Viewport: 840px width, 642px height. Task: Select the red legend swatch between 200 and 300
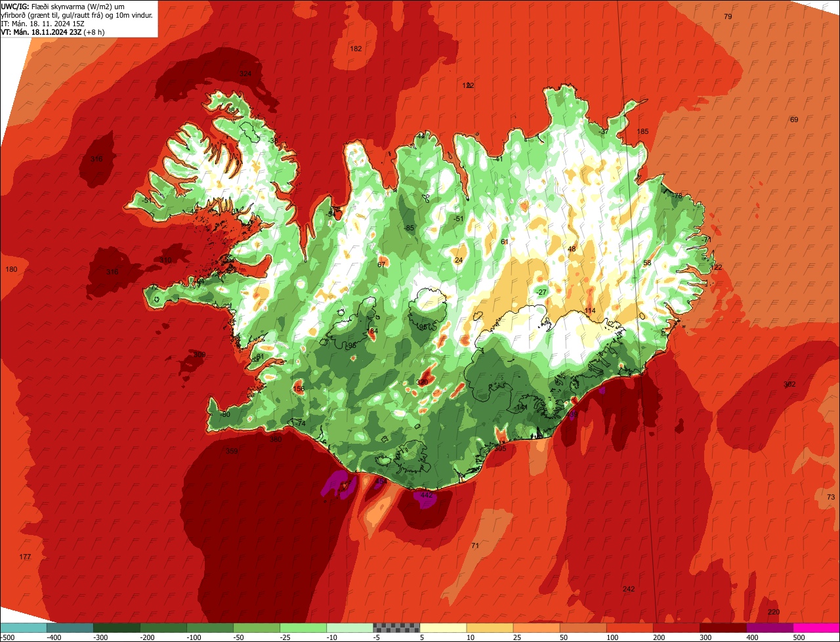click(x=676, y=628)
